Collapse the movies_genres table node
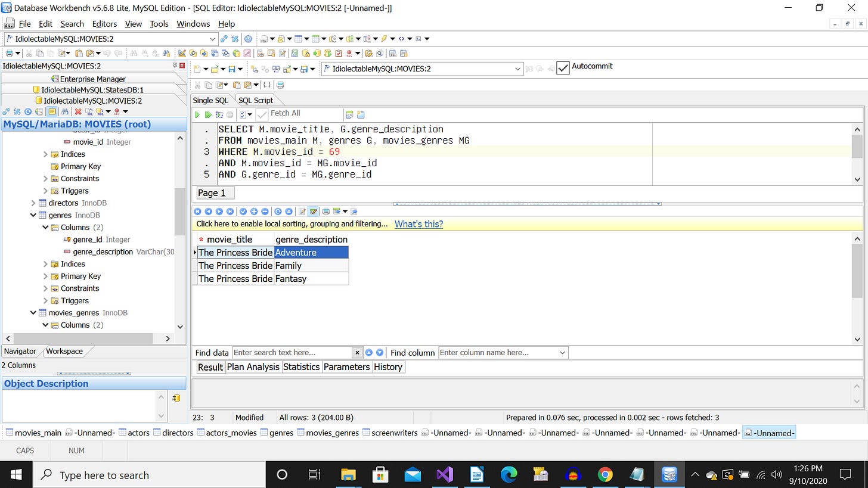The height and width of the screenshot is (488, 868). 33,313
